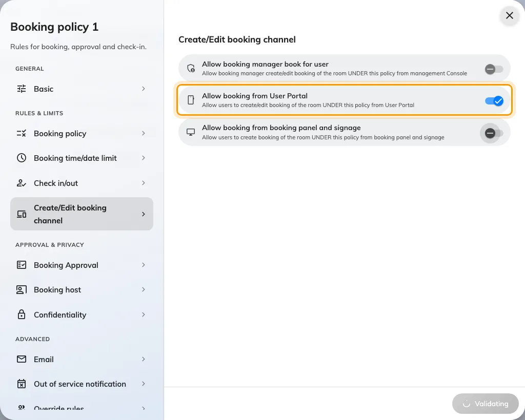The image size is (525, 420).
Task: Click the Booking policy 1 title
Action: (x=54, y=27)
